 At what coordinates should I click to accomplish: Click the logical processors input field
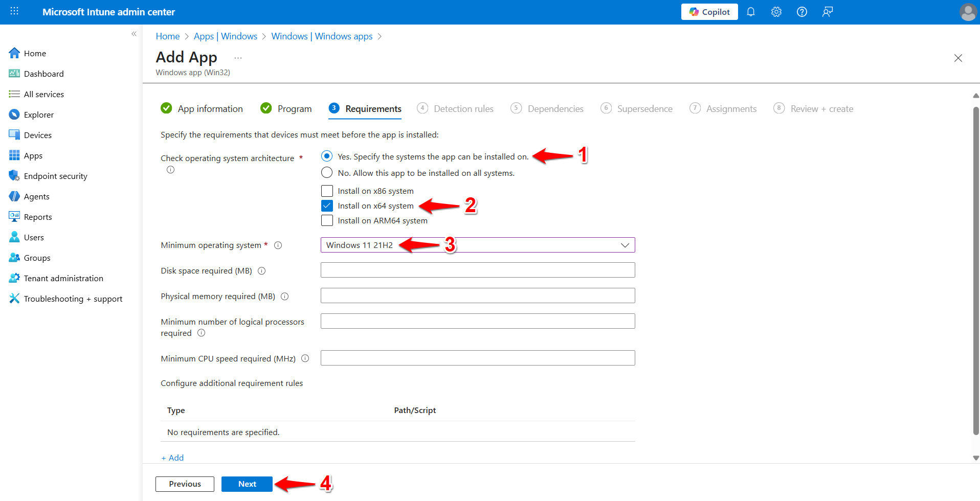click(478, 321)
